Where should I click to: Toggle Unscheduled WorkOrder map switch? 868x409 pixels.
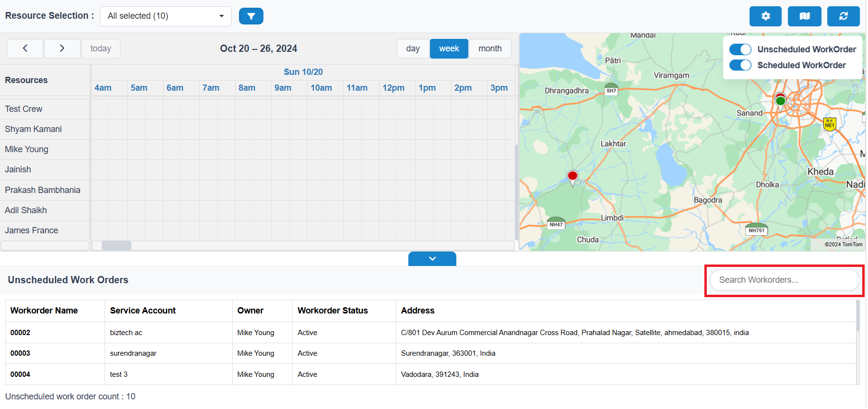pos(740,49)
